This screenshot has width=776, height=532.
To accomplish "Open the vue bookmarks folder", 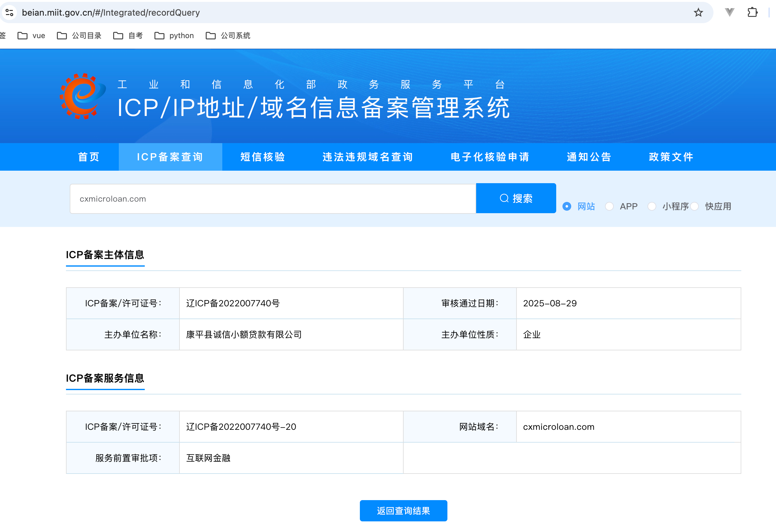I will (31, 36).
